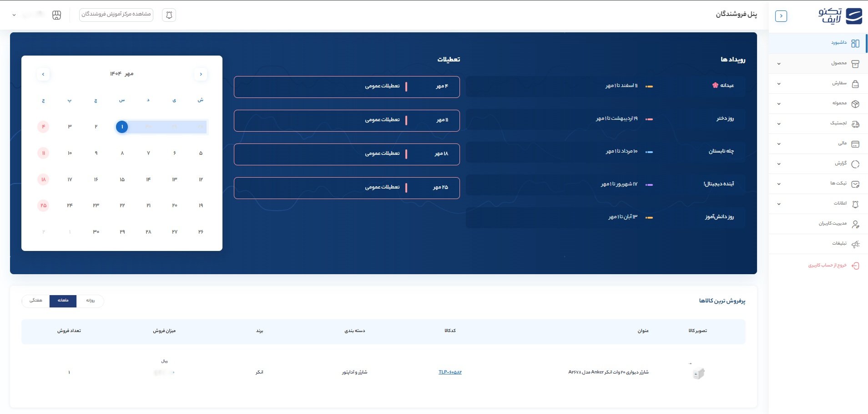Open product code link TLP-60582
Viewport: 868px width, 414px height.
[450, 373]
